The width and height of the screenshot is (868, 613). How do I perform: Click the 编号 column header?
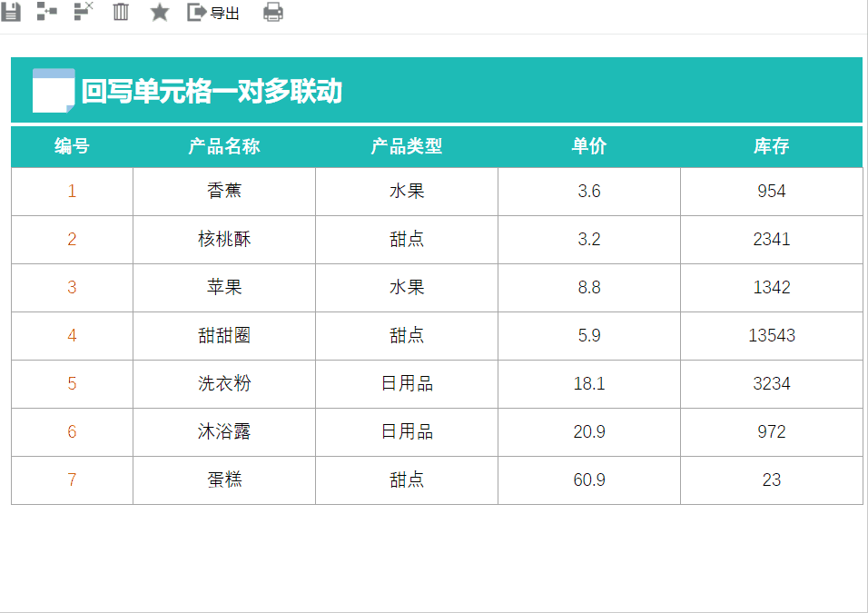(x=72, y=146)
